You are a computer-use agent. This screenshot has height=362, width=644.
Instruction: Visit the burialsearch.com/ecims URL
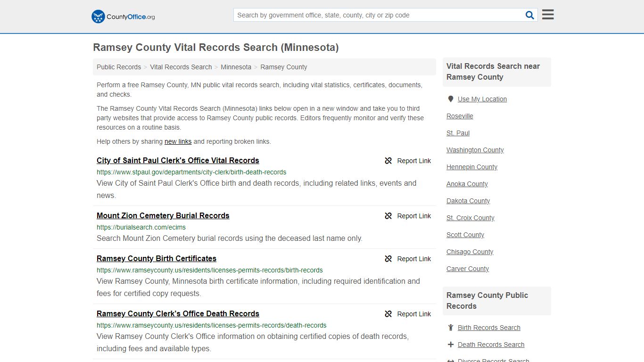[141, 227]
